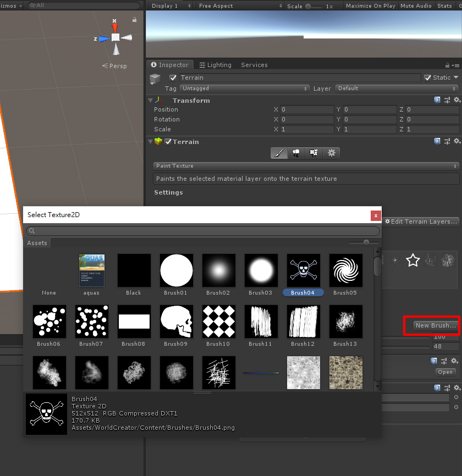Toggle the Terrain component enabled checkbox
Screen dimensions: 462x476
(168, 142)
